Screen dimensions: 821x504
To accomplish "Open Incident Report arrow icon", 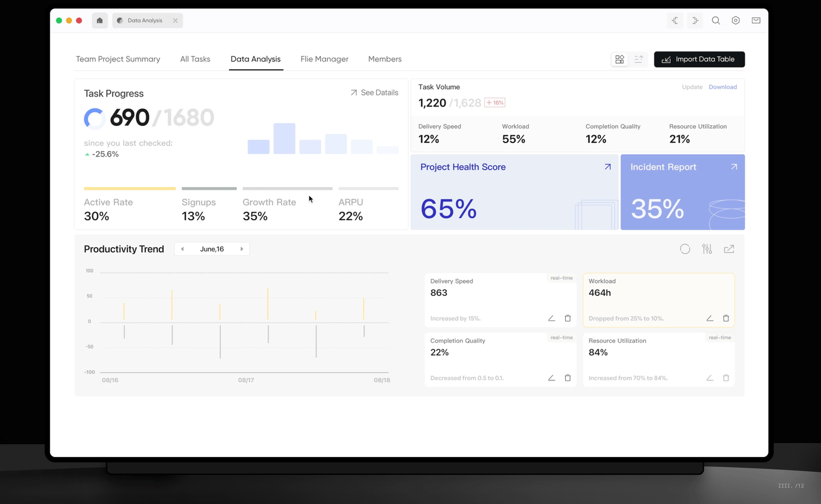I will click(734, 167).
